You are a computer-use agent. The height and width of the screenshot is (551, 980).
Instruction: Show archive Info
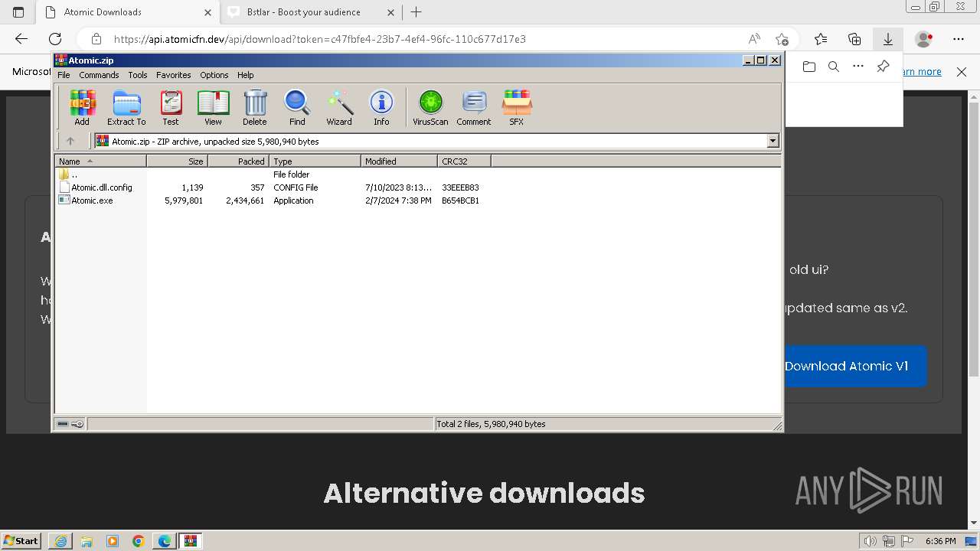(381, 107)
